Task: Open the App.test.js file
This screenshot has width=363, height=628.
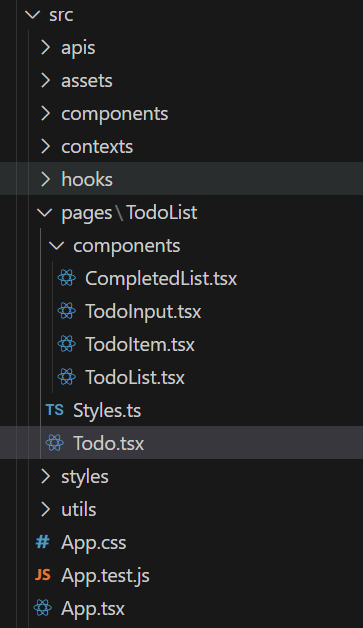Action: pos(105,576)
